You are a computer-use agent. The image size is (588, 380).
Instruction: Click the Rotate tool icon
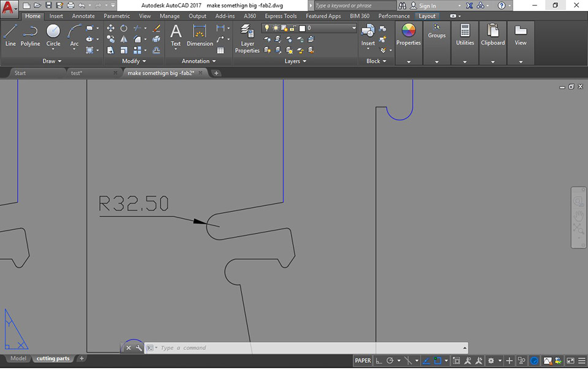pyautogui.click(x=124, y=28)
